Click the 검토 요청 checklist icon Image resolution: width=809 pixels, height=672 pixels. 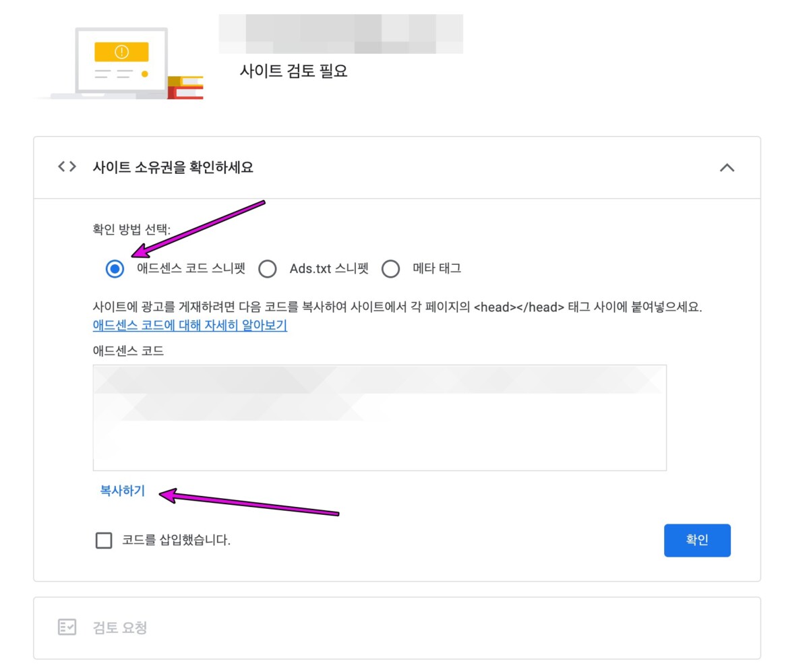coord(67,628)
